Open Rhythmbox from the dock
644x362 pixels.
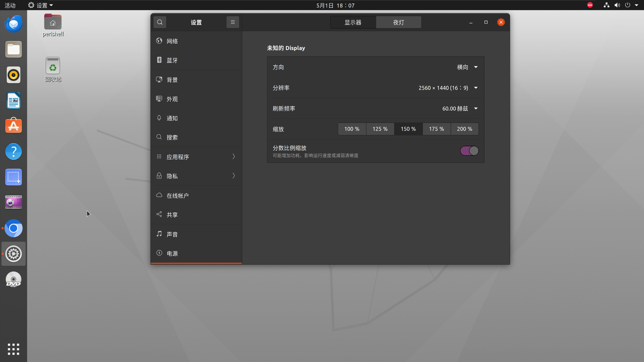pos(14,75)
